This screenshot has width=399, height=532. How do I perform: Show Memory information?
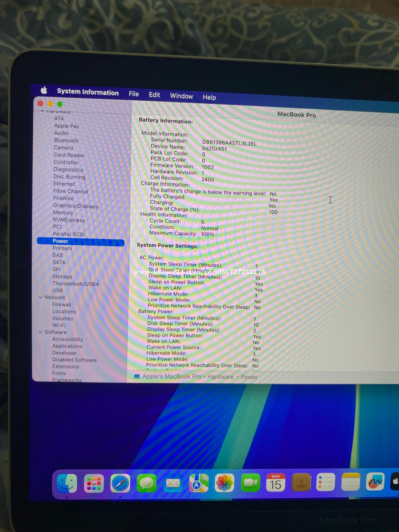click(x=63, y=213)
